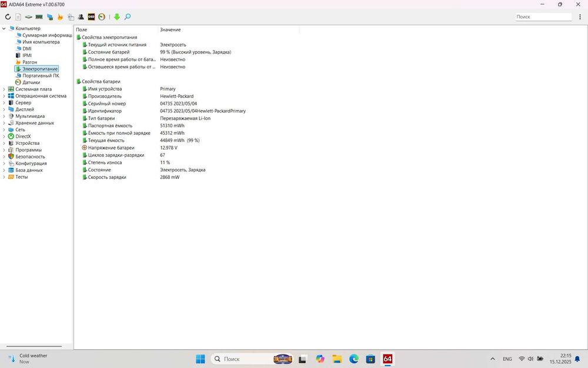588x368 pixels.
Task: Click the Refresh toolbar icon
Action: pyautogui.click(x=8, y=17)
